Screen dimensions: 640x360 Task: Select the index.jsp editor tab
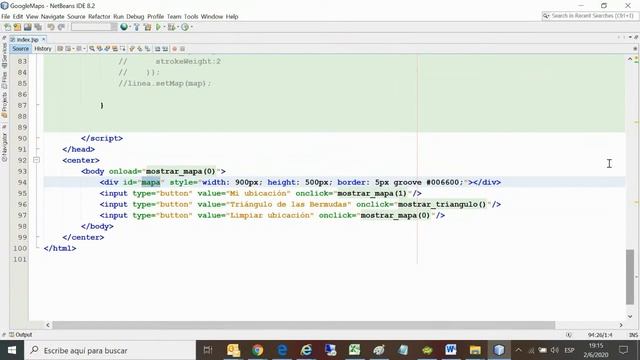tap(27, 40)
